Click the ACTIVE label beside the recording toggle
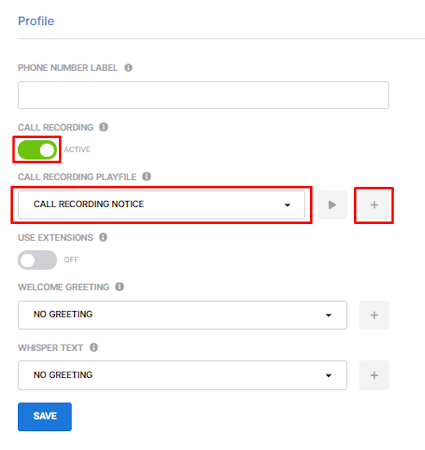 [77, 149]
